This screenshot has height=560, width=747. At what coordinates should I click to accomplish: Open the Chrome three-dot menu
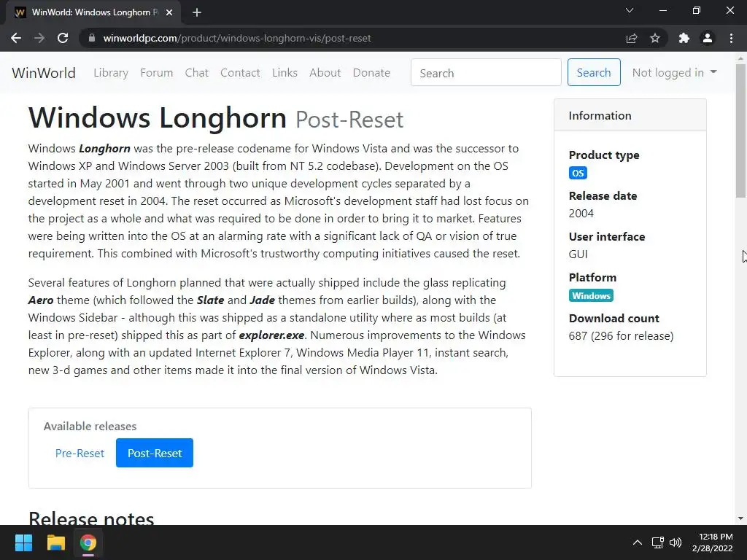pos(731,38)
